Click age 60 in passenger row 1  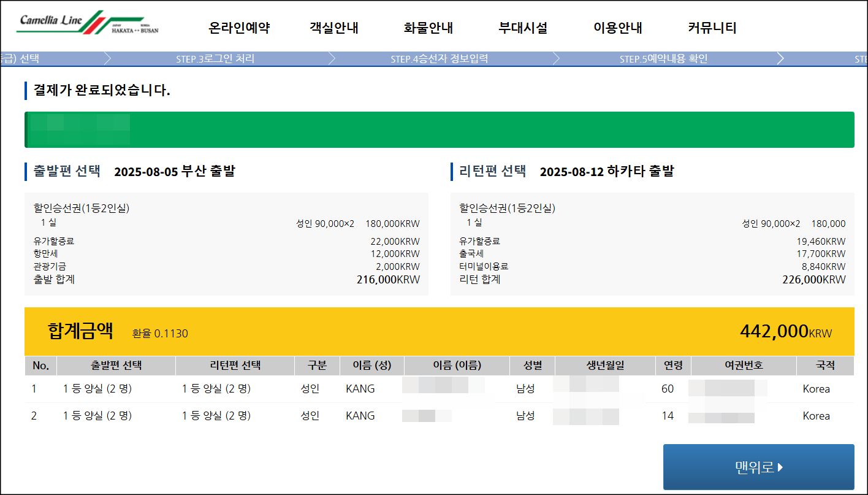point(668,389)
